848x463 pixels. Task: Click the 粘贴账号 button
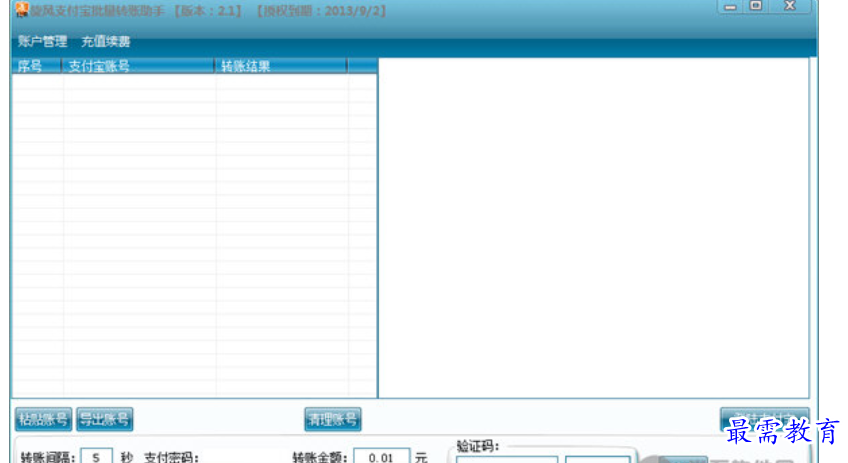click(43, 419)
